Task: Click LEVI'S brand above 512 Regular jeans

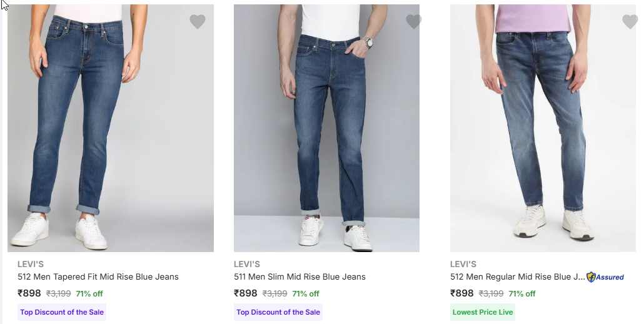Action: click(x=463, y=264)
